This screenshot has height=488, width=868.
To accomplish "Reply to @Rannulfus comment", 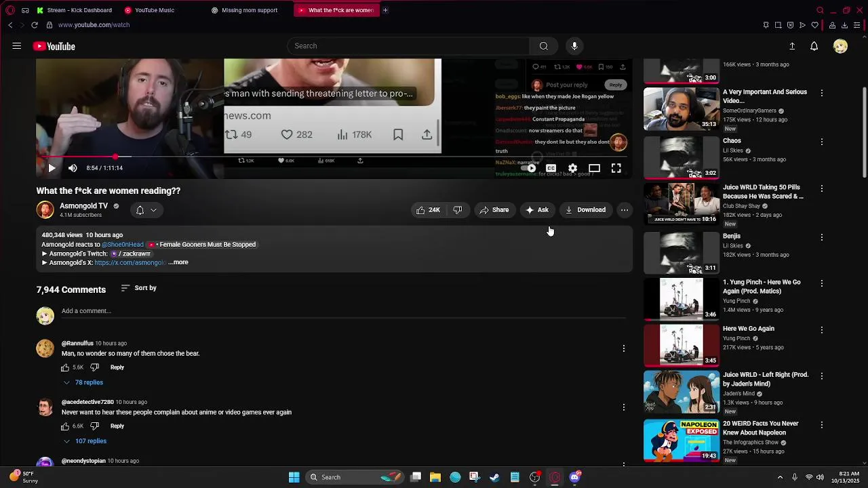I will (x=117, y=367).
